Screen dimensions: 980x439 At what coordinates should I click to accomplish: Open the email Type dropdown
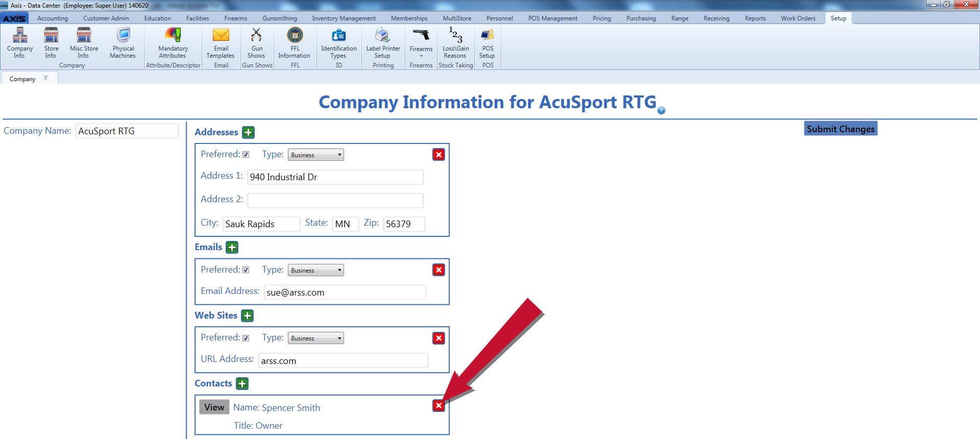[316, 270]
